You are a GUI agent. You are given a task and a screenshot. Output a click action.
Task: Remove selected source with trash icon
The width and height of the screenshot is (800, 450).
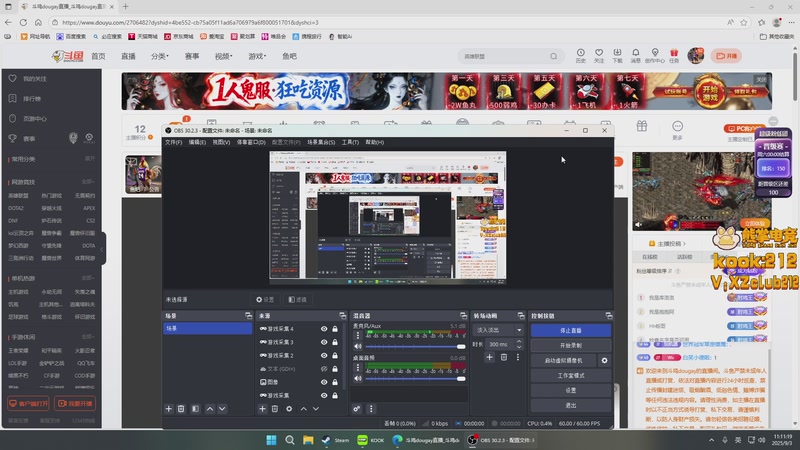pyautogui.click(x=275, y=409)
